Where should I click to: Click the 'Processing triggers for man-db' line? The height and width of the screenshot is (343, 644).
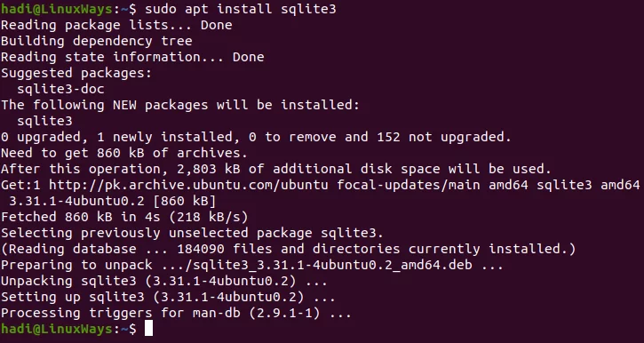tap(176, 313)
